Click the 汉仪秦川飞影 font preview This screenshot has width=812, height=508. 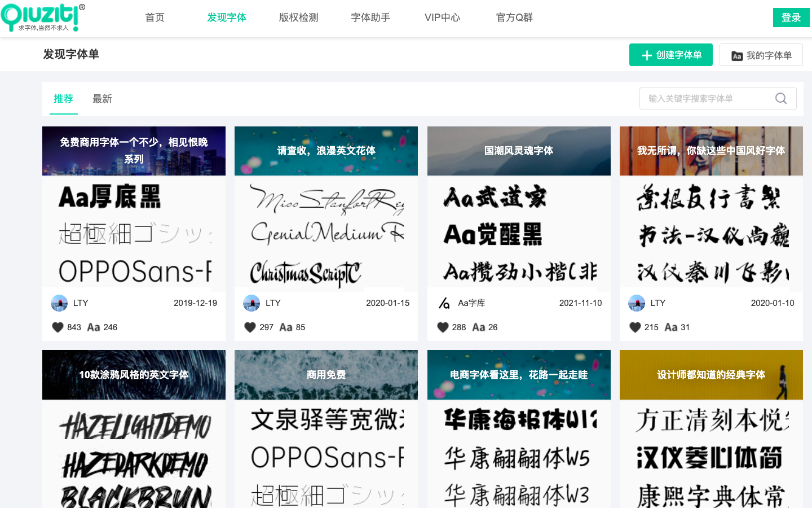point(713,273)
